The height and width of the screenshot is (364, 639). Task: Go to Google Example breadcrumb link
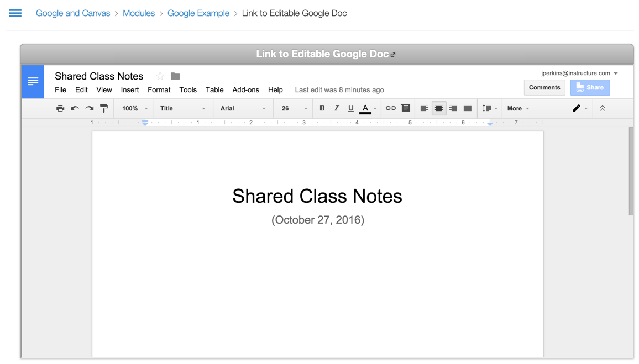point(198,13)
